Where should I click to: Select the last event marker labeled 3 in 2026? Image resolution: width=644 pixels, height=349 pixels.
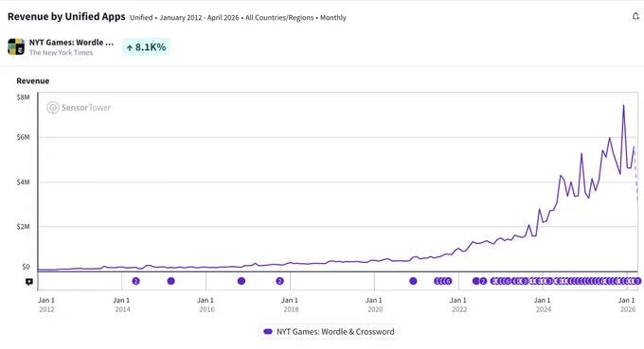pos(637,281)
